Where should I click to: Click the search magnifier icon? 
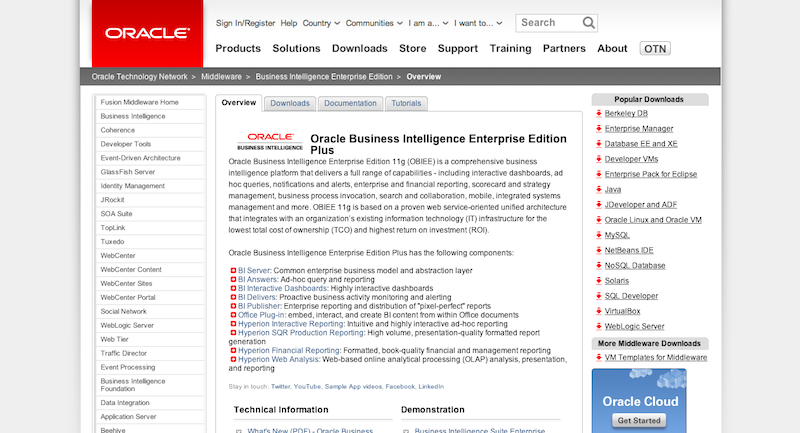click(x=588, y=22)
